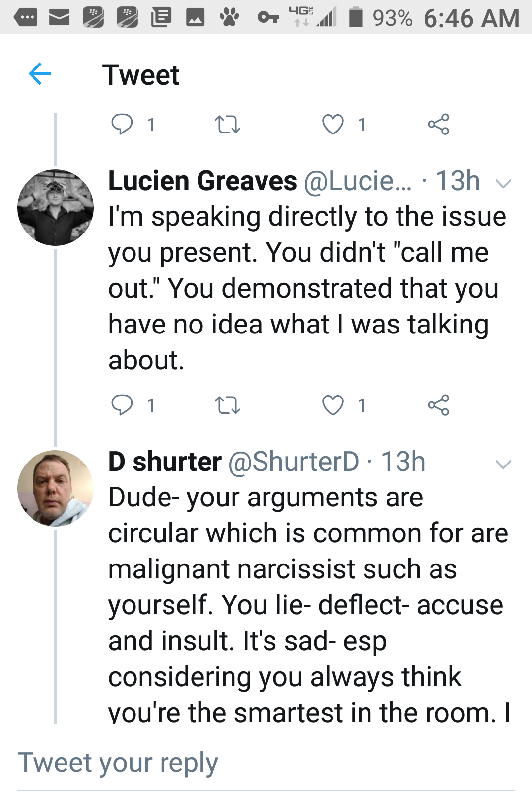Tap the 'Tweet your reply' field
This screenshot has width=532, height=798.
266,763
